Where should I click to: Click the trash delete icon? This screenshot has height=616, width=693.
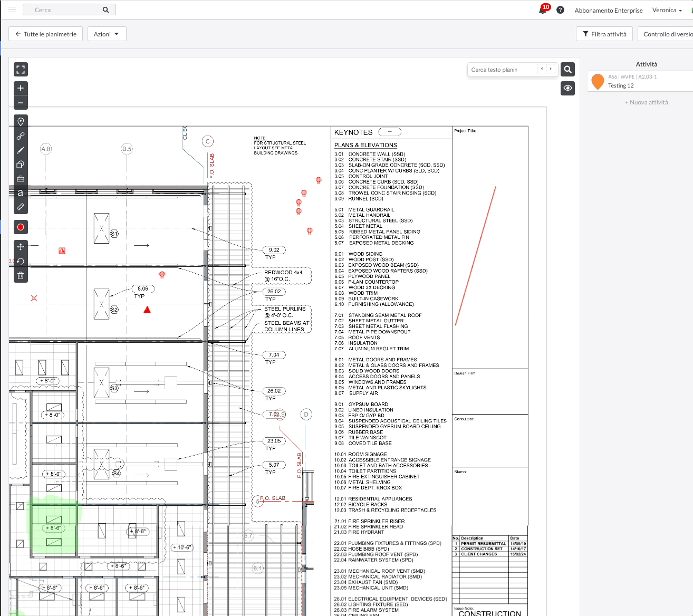click(x=21, y=275)
